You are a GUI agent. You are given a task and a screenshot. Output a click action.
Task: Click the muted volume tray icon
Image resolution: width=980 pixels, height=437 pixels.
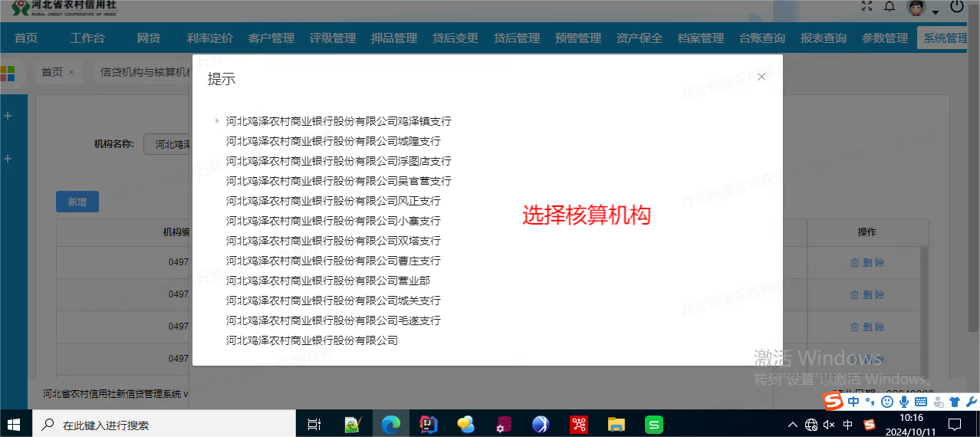[829, 424]
